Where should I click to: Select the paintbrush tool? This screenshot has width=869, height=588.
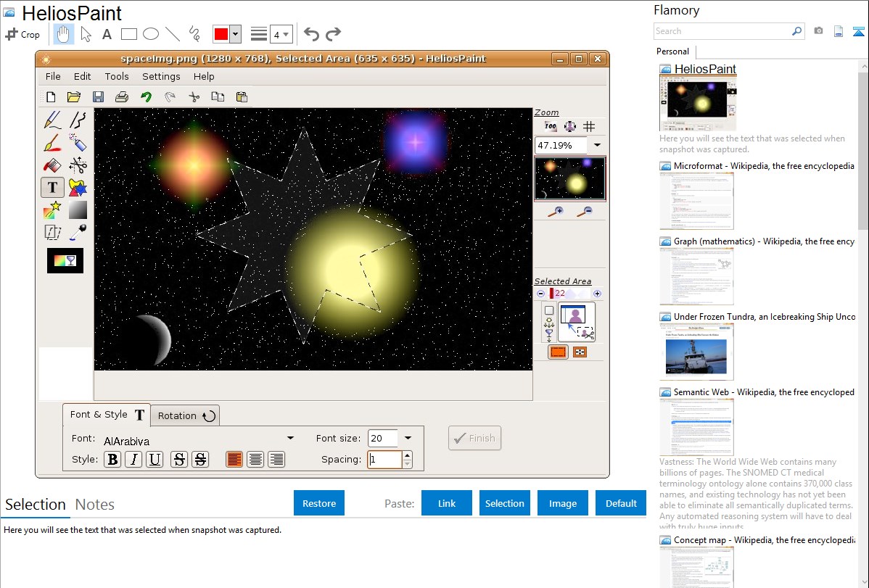click(53, 142)
